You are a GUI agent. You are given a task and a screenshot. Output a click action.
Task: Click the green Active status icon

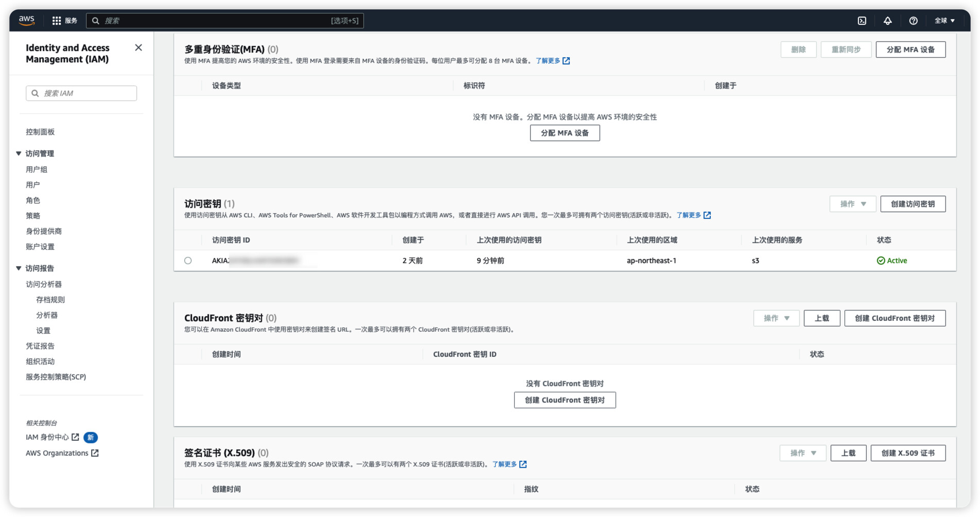coord(881,261)
